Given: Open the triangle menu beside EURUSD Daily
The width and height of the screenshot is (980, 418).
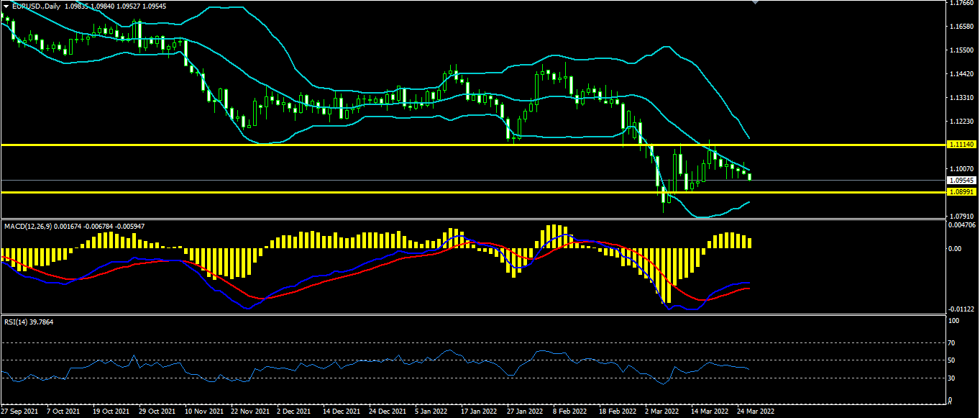Looking at the screenshot, I should [x=6, y=6].
